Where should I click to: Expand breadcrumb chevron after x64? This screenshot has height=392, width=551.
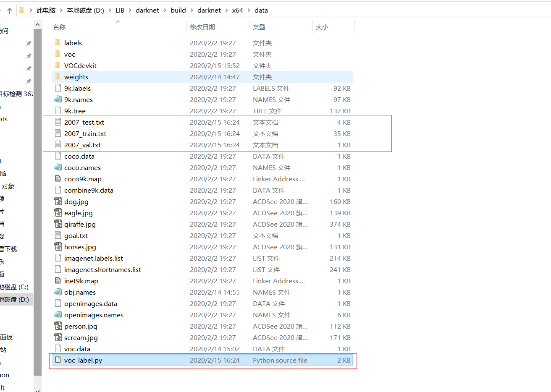click(249, 10)
